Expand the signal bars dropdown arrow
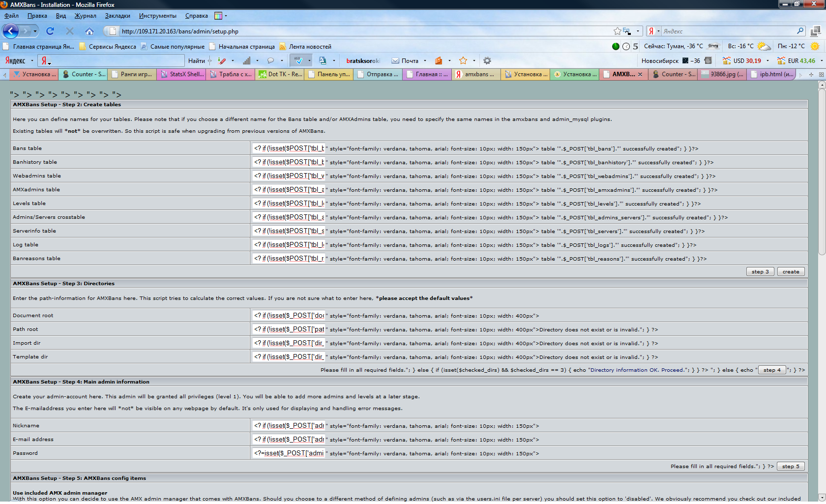This screenshot has width=826, height=504. click(257, 60)
